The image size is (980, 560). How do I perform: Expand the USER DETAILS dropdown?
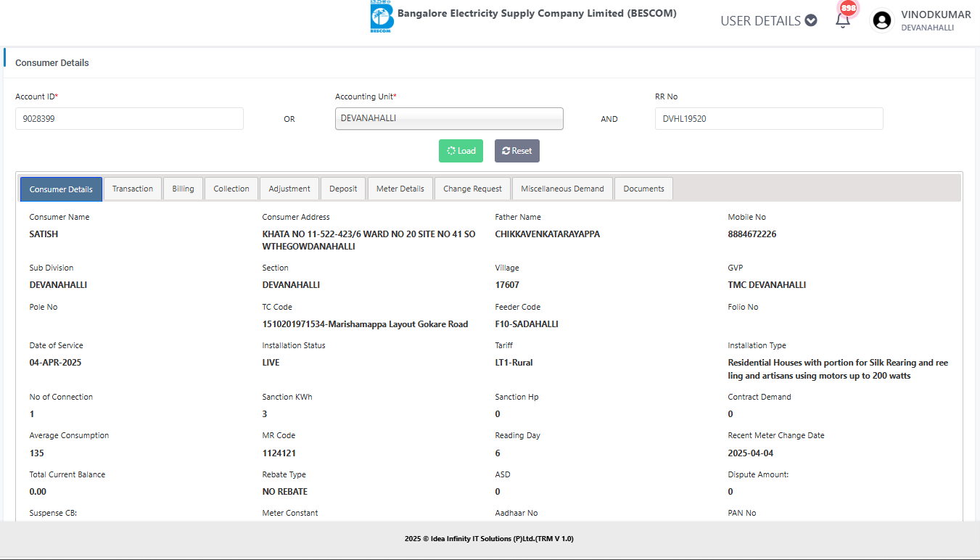pyautogui.click(x=769, y=21)
